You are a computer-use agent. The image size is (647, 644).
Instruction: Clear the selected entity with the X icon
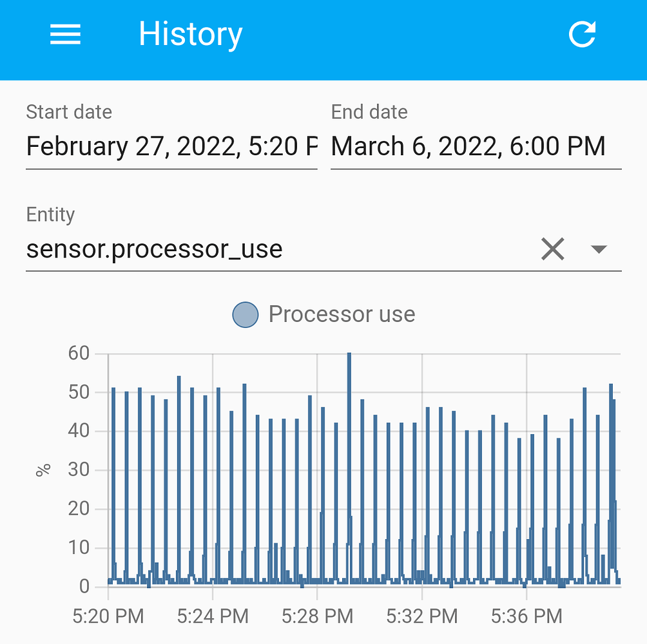click(552, 249)
